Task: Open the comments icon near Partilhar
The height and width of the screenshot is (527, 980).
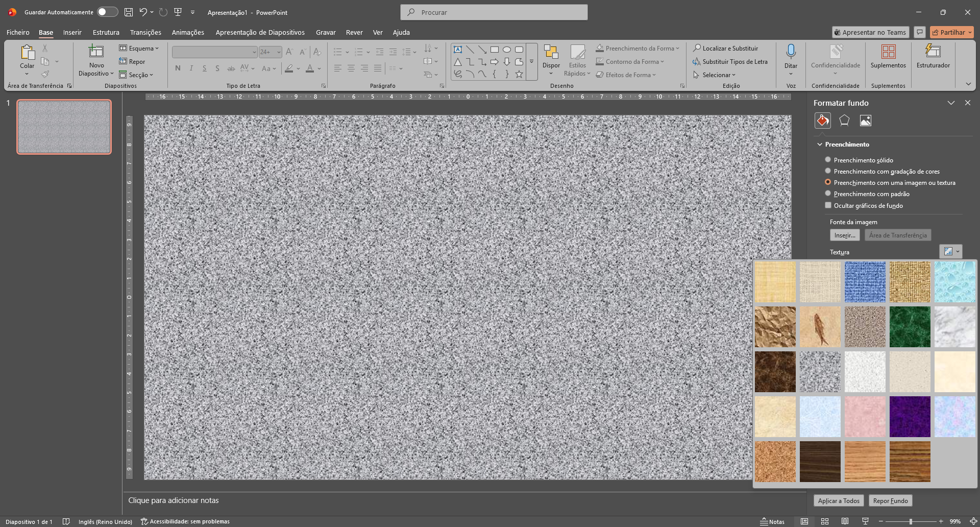Action: tap(919, 32)
